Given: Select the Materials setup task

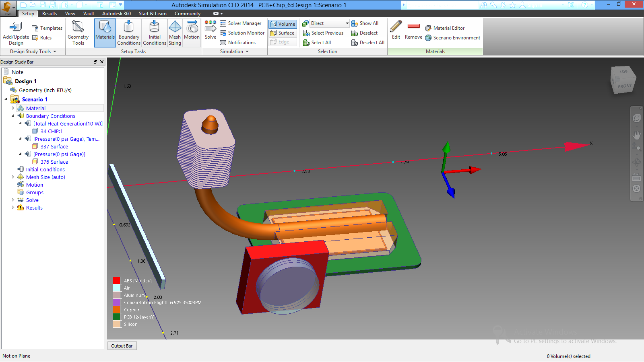Looking at the screenshot, I should pyautogui.click(x=105, y=33).
